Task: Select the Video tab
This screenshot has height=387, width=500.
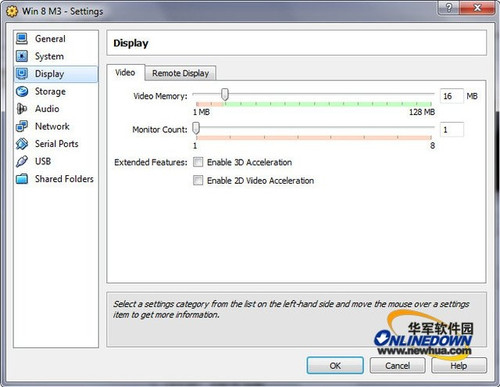Action: (x=125, y=72)
